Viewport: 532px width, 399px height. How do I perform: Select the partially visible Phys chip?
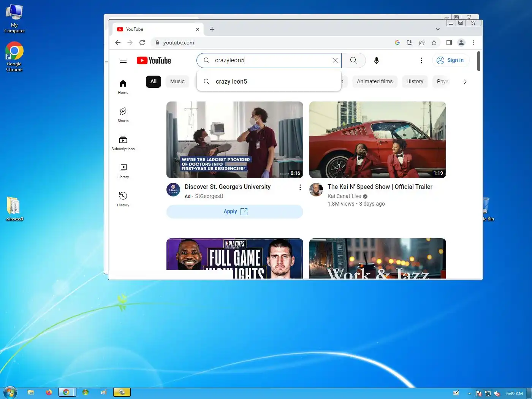tap(442, 81)
